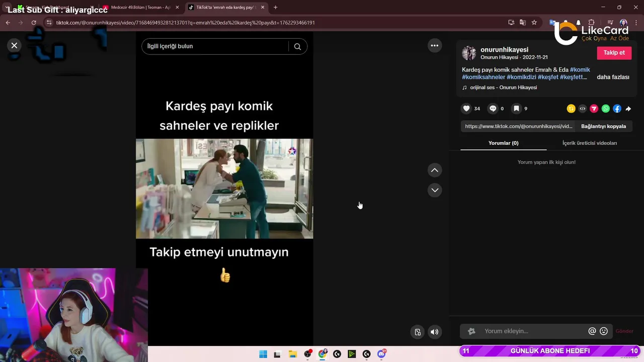The image size is (644, 362).
Task: Like the video with heart icon
Action: point(466,109)
